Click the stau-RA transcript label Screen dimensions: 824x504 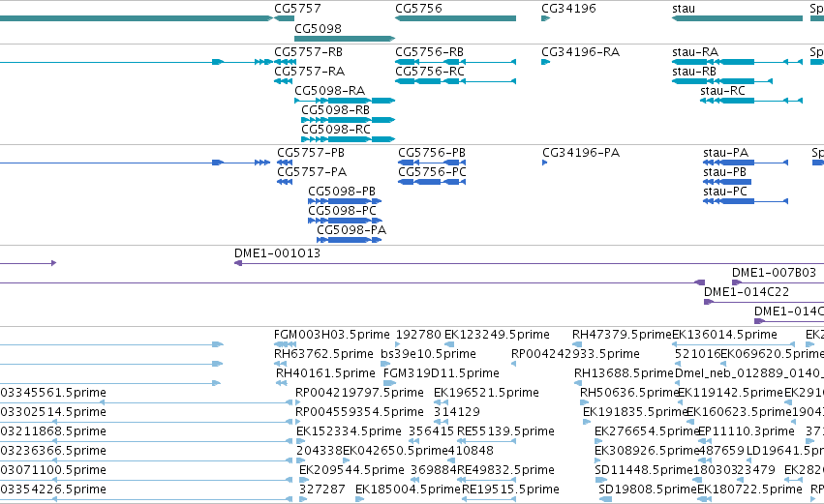click(695, 52)
